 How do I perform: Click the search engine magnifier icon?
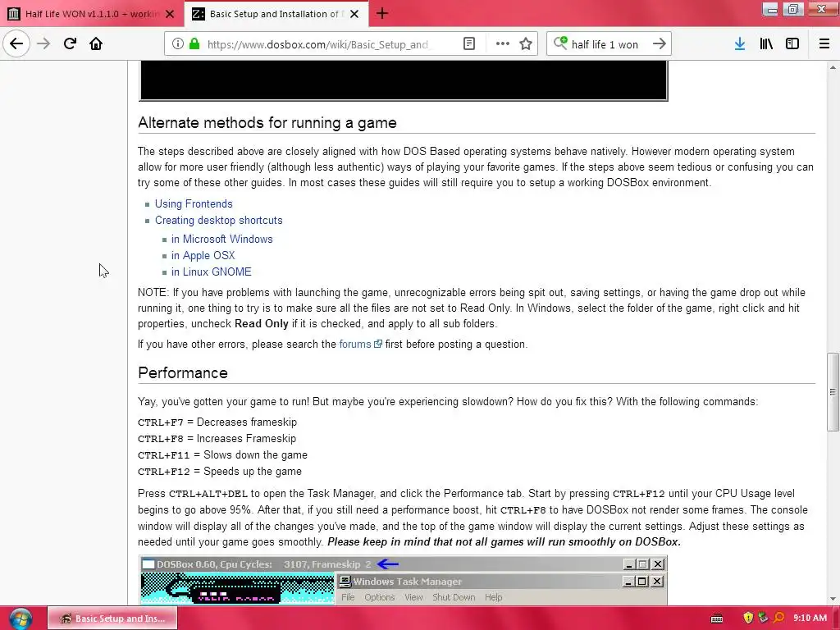coord(560,43)
